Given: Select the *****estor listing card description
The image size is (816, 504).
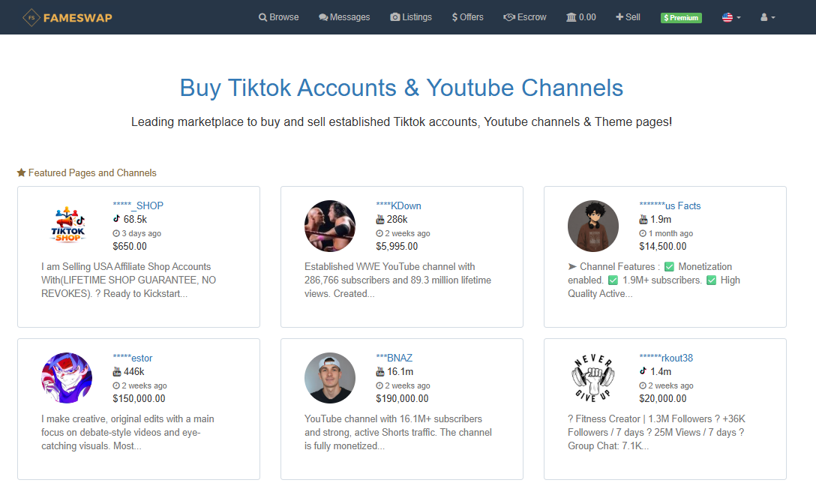Looking at the screenshot, I should coord(128,432).
